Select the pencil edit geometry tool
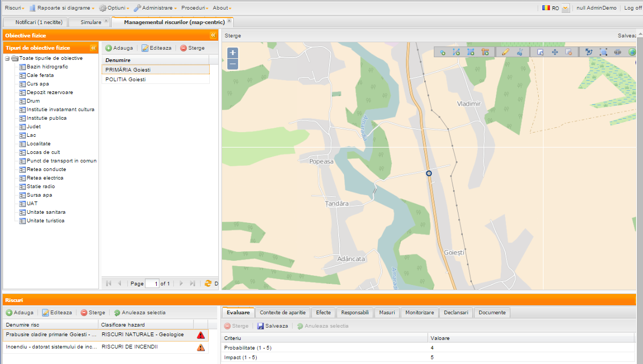 pos(506,52)
